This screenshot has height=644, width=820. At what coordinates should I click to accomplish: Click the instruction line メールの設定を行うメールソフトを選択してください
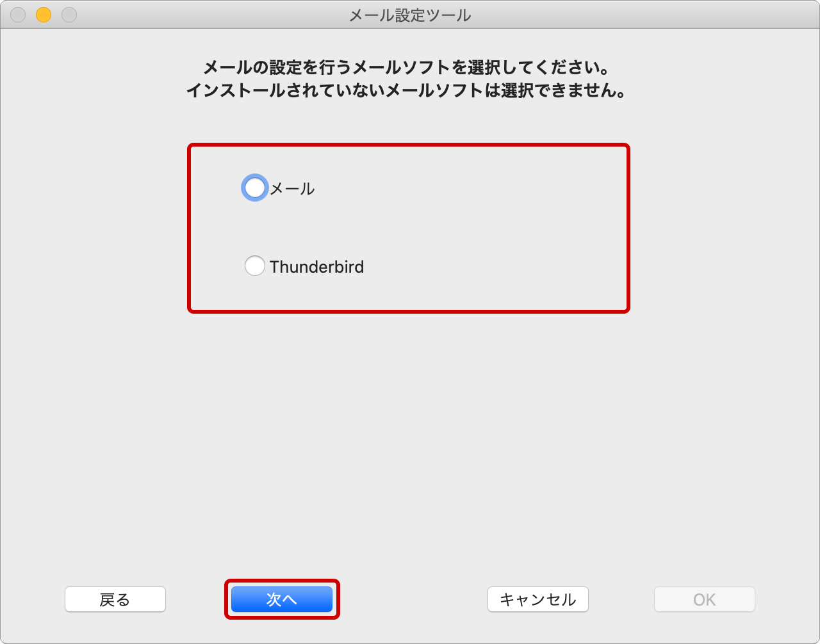point(406,67)
